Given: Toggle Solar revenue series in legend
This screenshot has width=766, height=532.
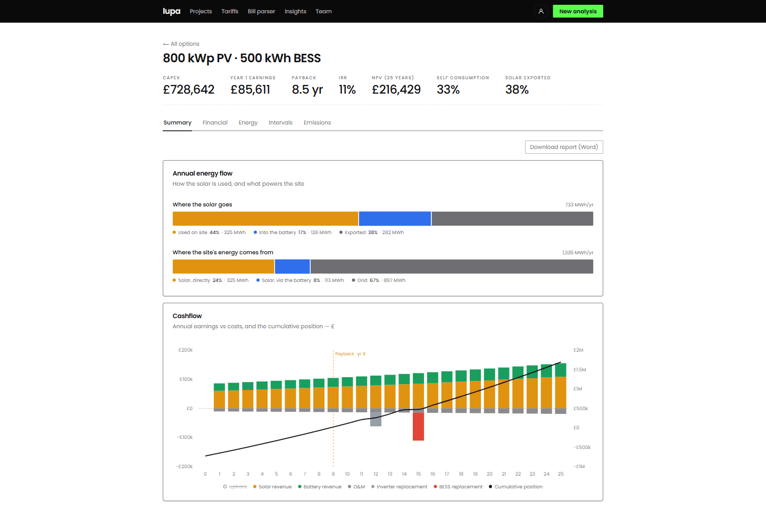Looking at the screenshot, I should pyautogui.click(x=272, y=487).
